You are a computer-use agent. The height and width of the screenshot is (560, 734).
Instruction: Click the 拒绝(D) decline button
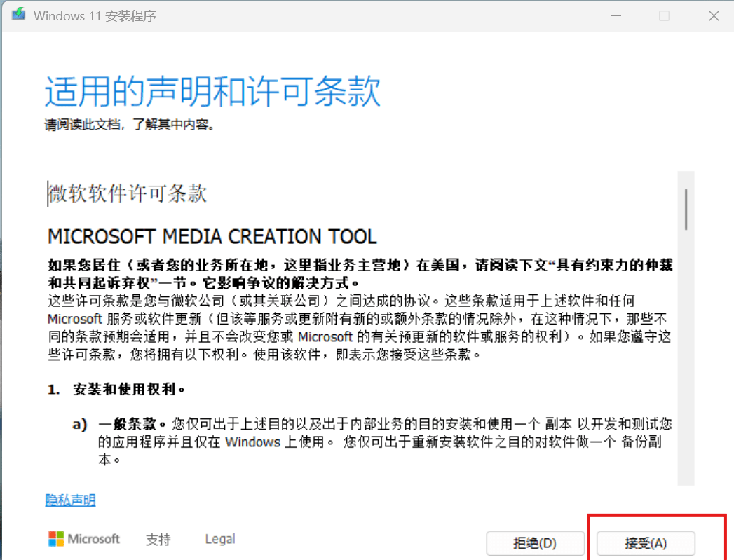click(x=536, y=543)
